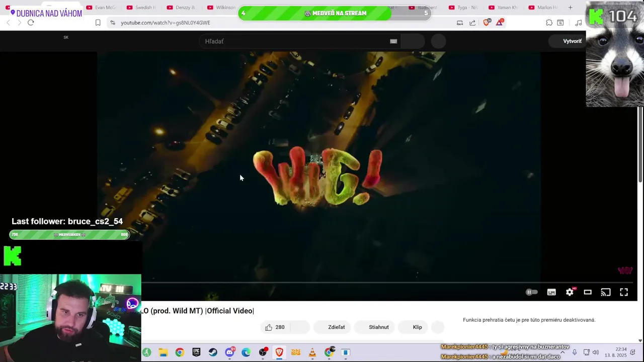This screenshot has height=362, width=644.
Task: Open YouTube player settings gear
Action: click(570, 292)
